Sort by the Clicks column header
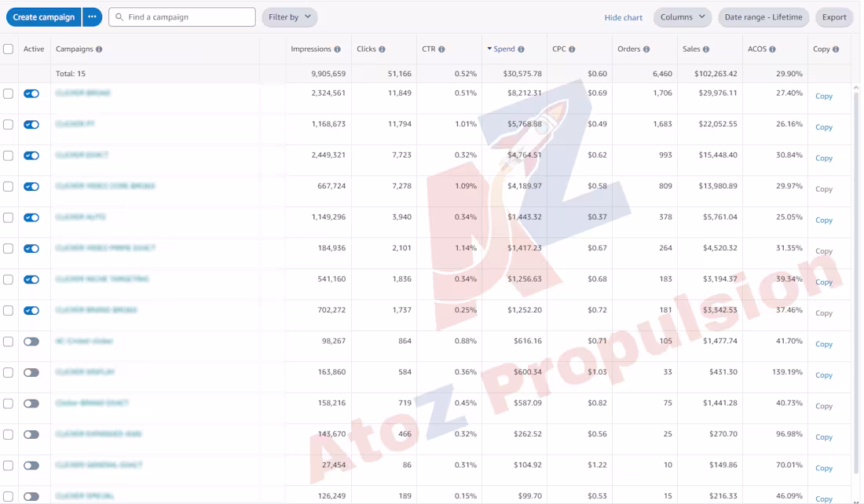 366,49
